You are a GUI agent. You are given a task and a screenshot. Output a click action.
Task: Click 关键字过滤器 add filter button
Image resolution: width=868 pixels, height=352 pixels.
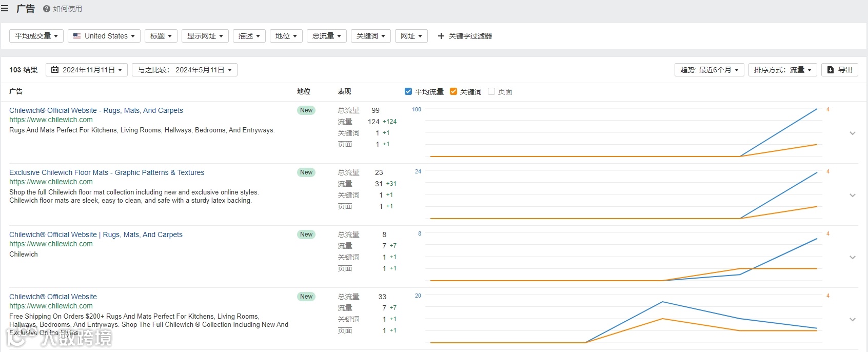(x=465, y=36)
